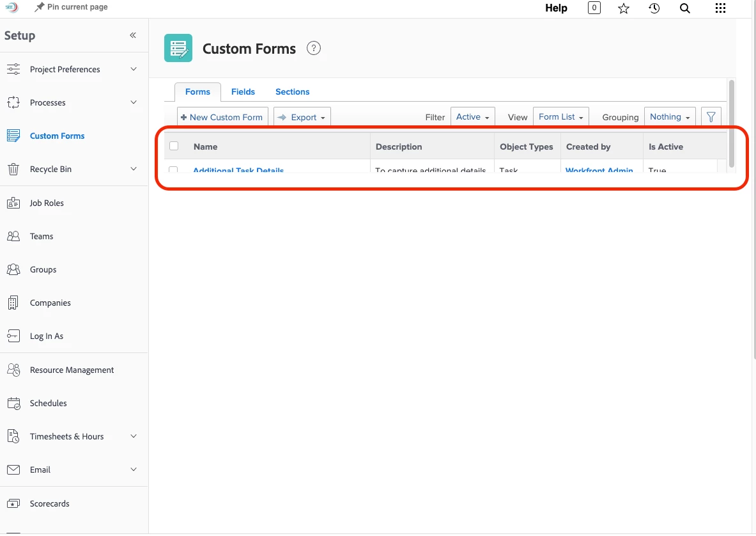The image size is (756, 536).
Task: Click the Groups icon in sidebar
Action: pyautogui.click(x=13, y=269)
